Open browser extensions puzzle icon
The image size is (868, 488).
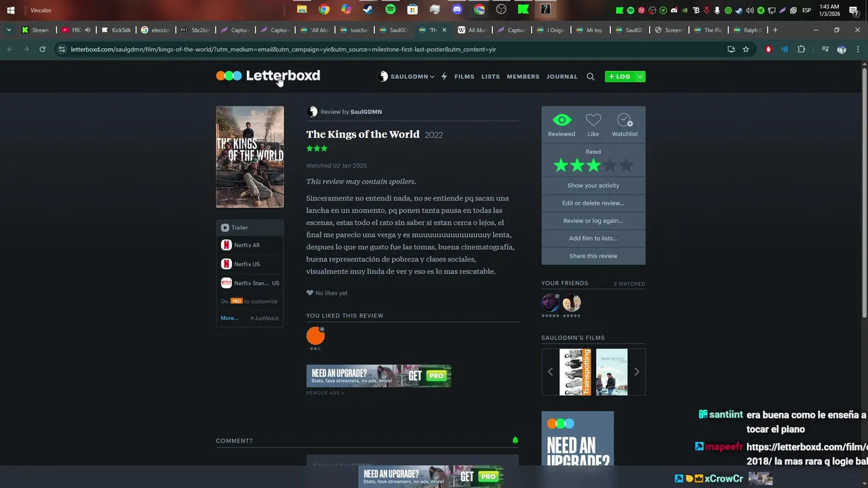(802, 49)
